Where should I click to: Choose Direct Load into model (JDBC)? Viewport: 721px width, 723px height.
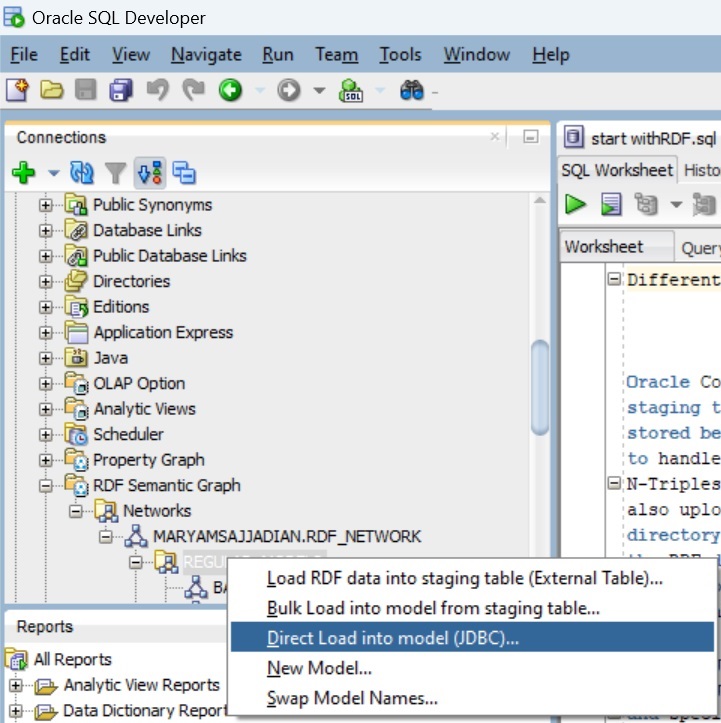[x=472, y=638]
